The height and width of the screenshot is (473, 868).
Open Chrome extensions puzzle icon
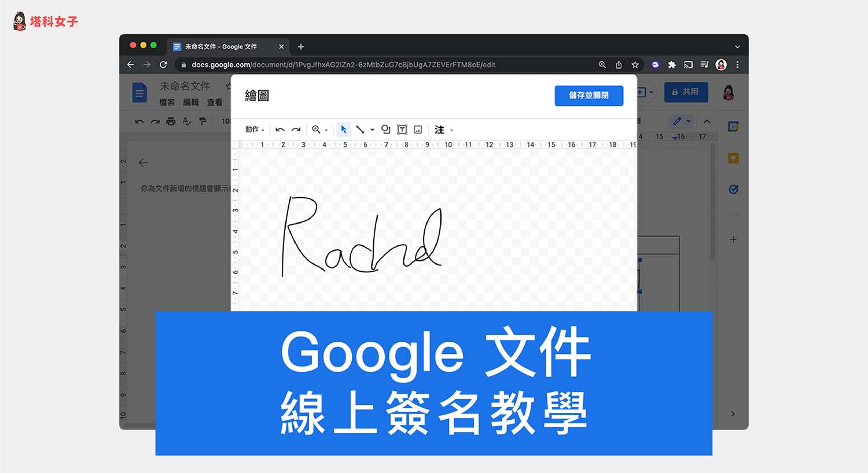click(672, 65)
